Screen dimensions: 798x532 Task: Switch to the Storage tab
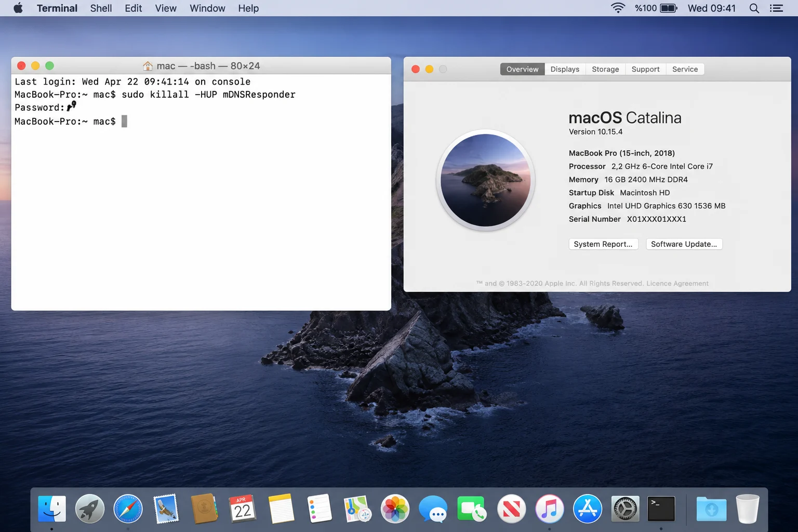click(x=605, y=69)
